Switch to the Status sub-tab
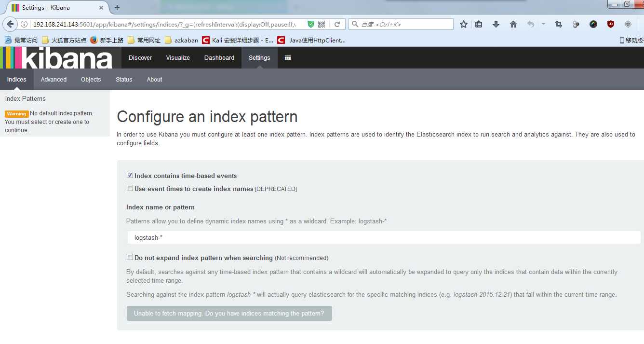The width and height of the screenshot is (644, 344). click(x=124, y=79)
